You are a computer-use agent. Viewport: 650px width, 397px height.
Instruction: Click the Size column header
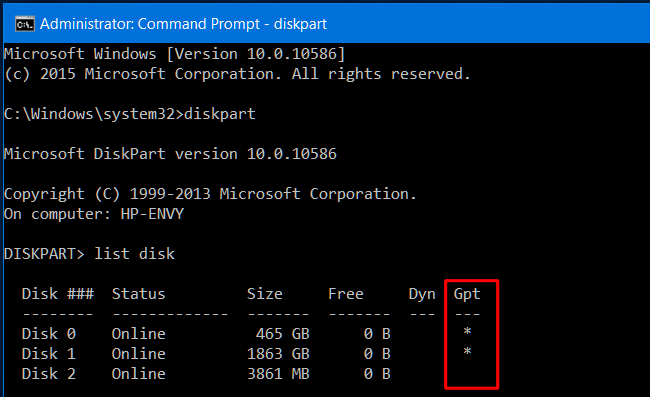(x=265, y=294)
